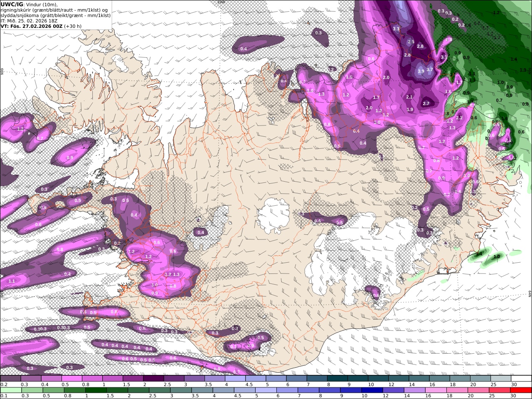Viewport: 532px width, 399px height.
Task: Click the 'rigning/skúrir (grænt/blátt/rautt - mm/1klst) og' line
Action: coord(54,10)
